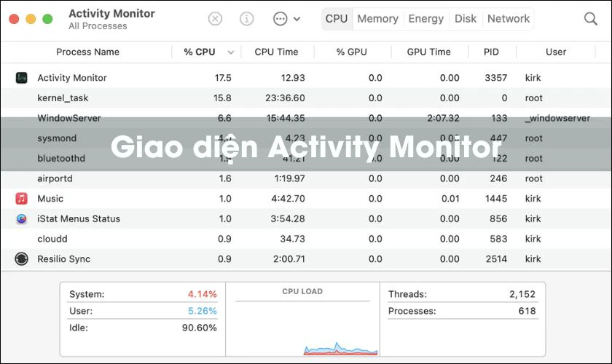Click CPU Time value 34.73

[x=292, y=239]
